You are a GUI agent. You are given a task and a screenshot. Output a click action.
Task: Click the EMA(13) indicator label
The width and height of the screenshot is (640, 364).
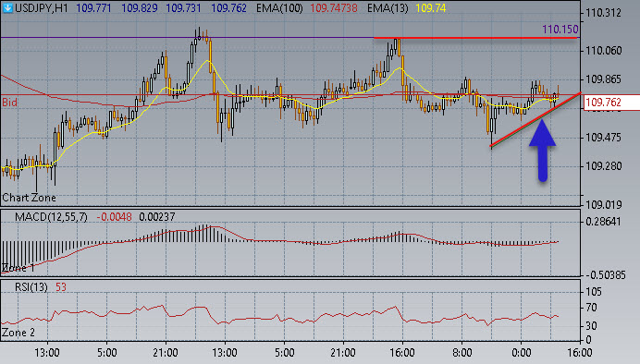point(388,8)
